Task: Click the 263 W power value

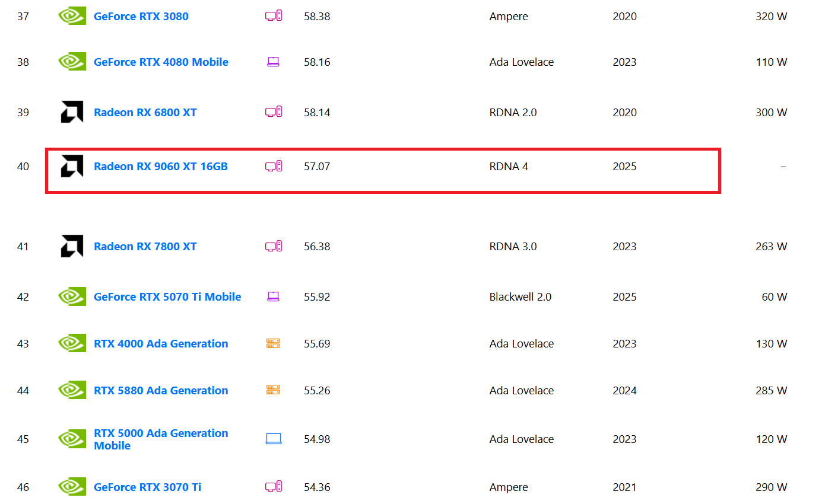Action: pyautogui.click(x=772, y=247)
